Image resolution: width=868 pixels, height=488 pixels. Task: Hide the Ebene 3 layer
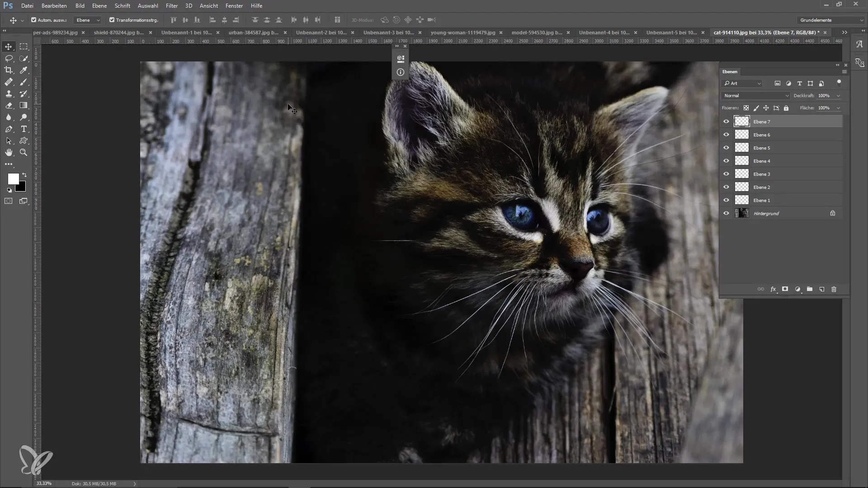pyautogui.click(x=726, y=174)
